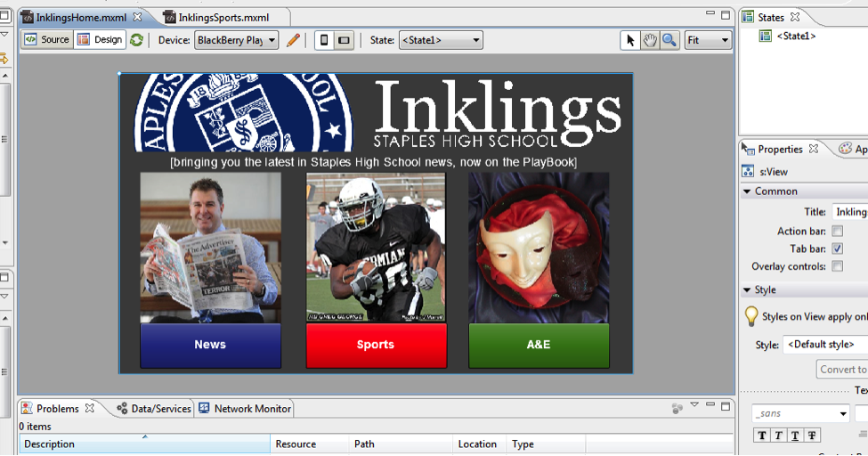Activate the hand Pan tool
The height and width of the screenshot is (456, 868).
pos(650,40)
